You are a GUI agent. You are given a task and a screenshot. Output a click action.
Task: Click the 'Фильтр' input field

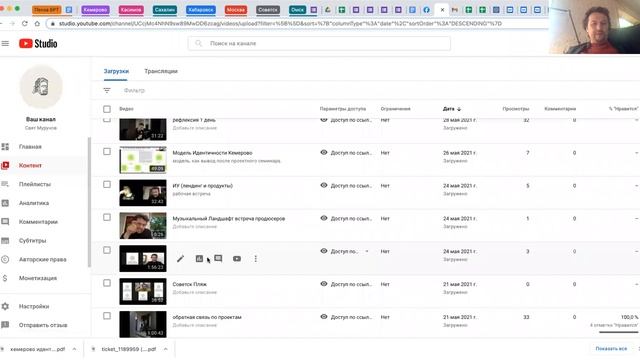point(134,90)
